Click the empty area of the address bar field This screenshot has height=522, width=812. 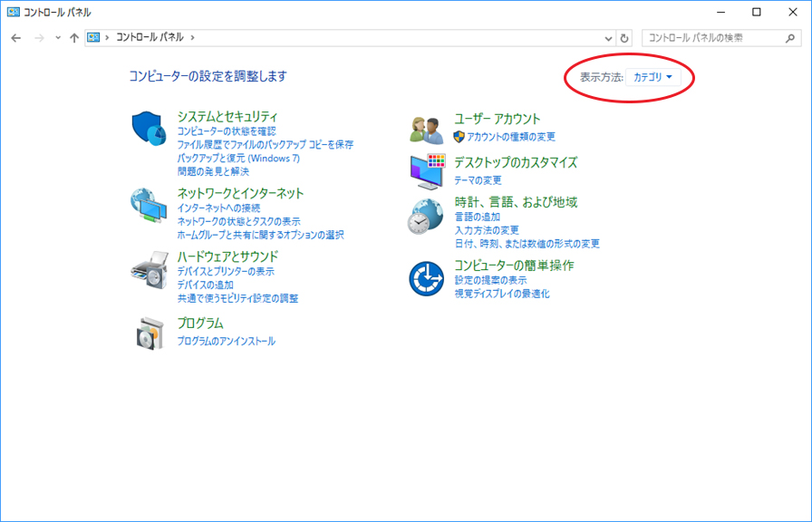coord(399,38)
